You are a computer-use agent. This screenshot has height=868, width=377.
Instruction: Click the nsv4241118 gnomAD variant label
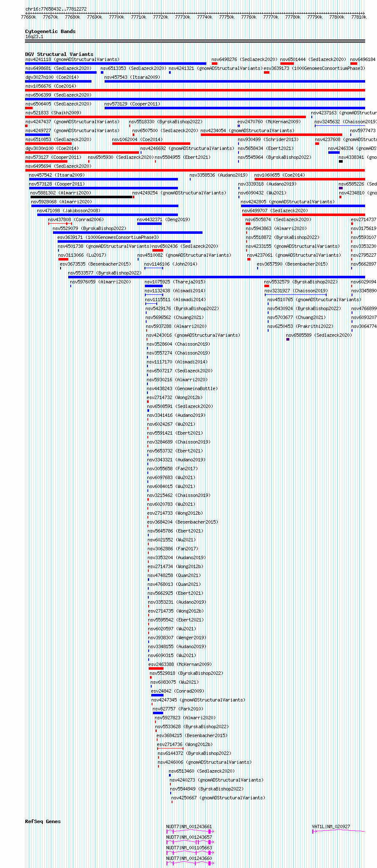pyautogui.click(x=72, y=59)
